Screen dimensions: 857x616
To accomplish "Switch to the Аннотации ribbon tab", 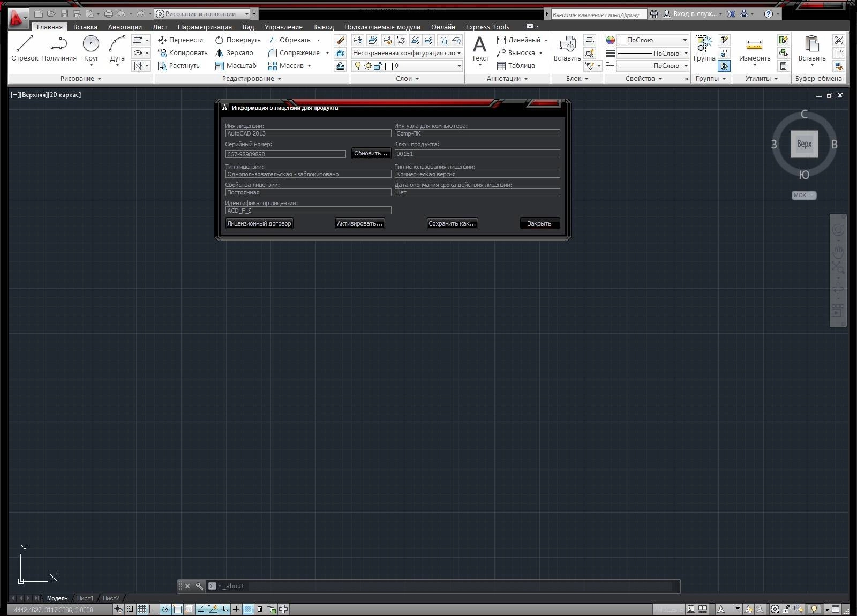I will (125, 27).
